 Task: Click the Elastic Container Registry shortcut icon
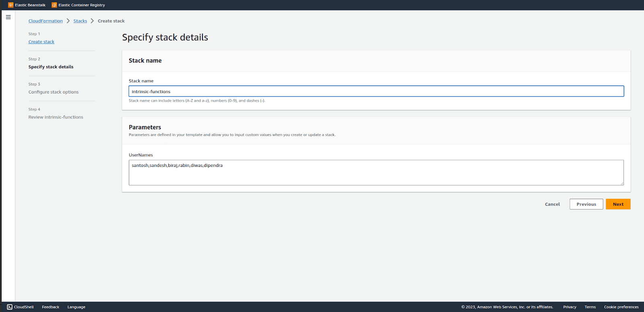pyautogui.click(x=54, y=5)
